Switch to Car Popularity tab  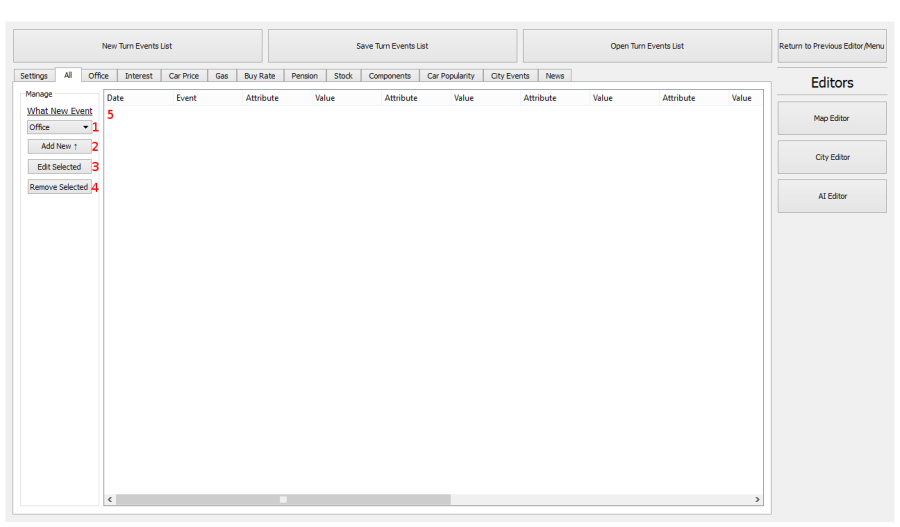[x=451, y=76]
